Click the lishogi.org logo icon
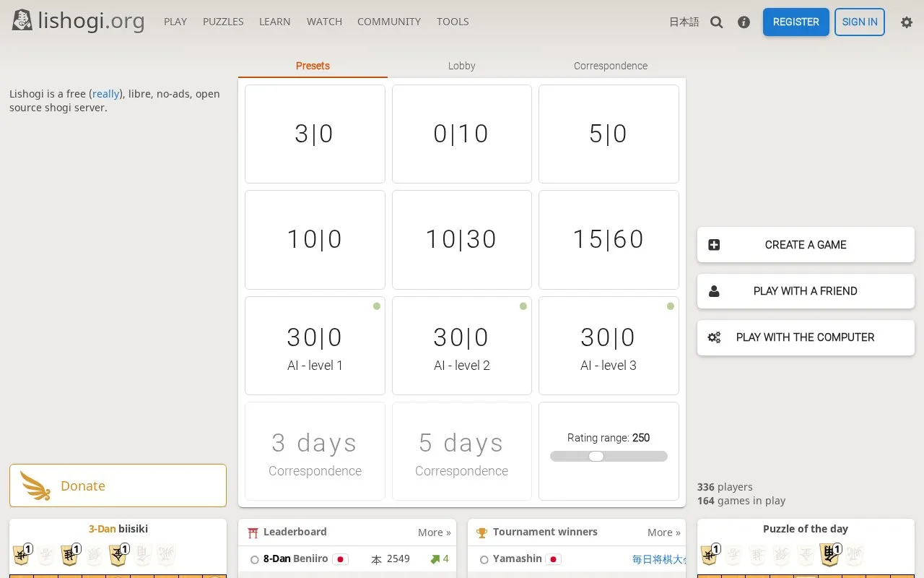 click(22, 20)
